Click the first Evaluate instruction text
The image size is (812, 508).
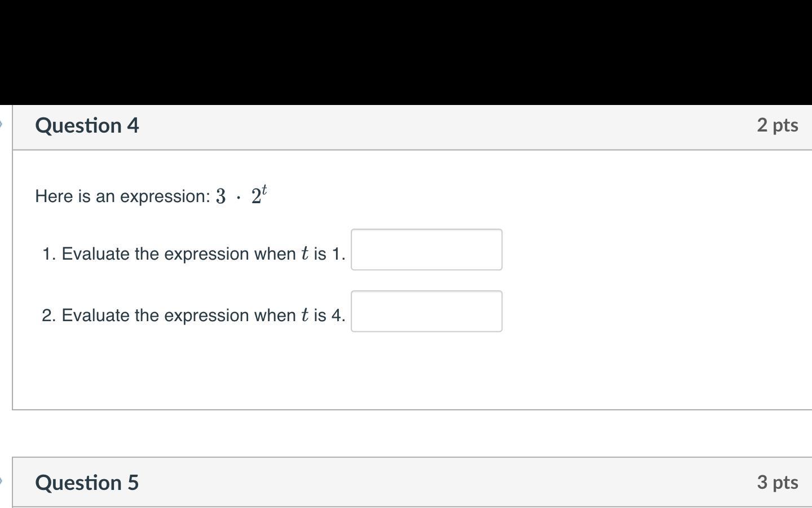tap(178, 254)
